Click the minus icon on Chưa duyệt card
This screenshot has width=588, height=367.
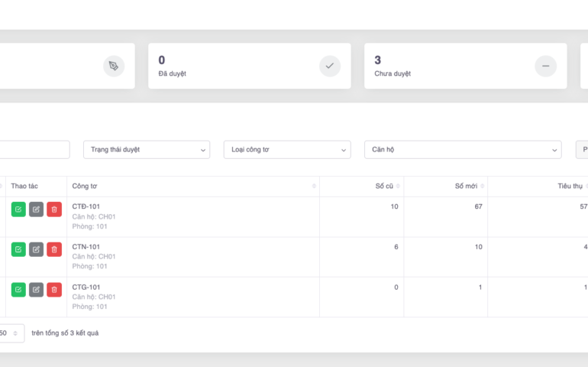pyautogui.click(x=545, y=67)
